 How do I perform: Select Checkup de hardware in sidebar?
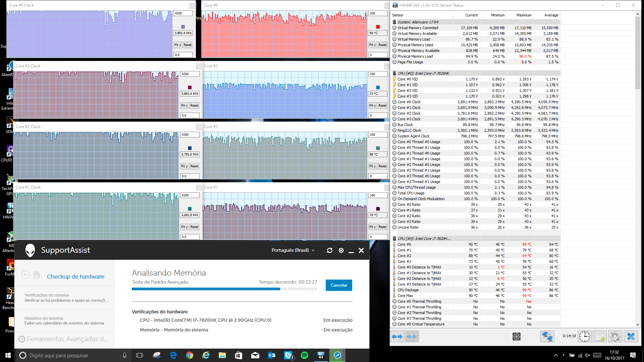click(75, 277)
